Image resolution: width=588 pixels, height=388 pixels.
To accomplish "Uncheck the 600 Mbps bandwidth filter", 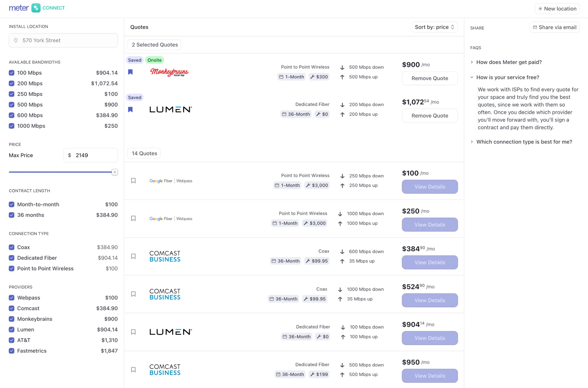I will click(x=11, y=115).
